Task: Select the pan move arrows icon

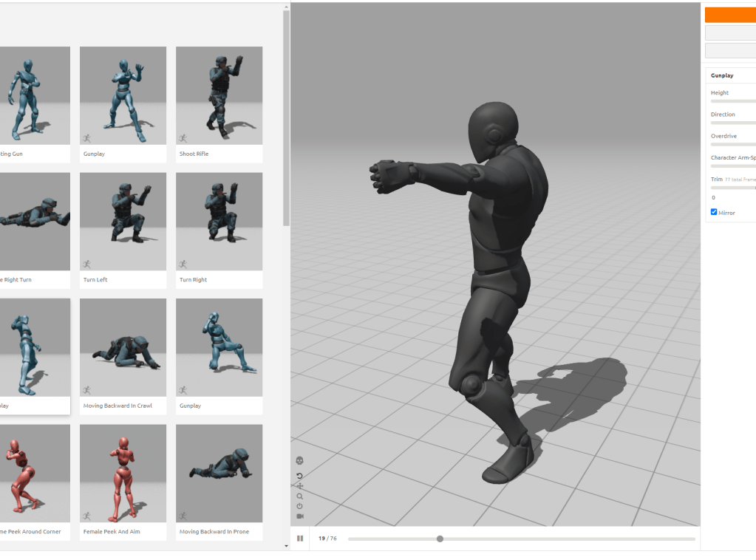Action: coord(299,486)
